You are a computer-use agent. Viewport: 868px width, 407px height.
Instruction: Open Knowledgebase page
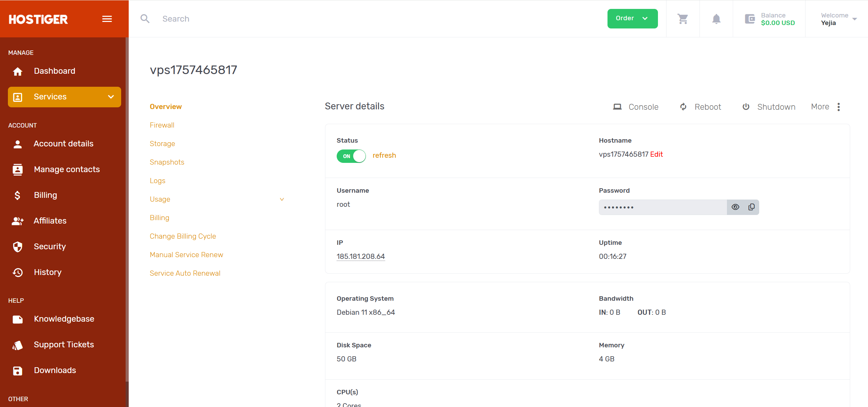point(64,319)
